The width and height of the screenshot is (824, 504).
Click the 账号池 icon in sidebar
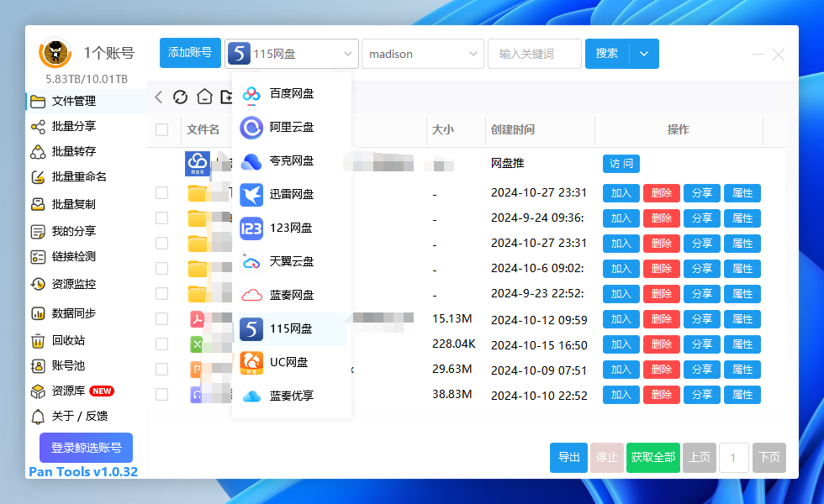pos(38,366)
